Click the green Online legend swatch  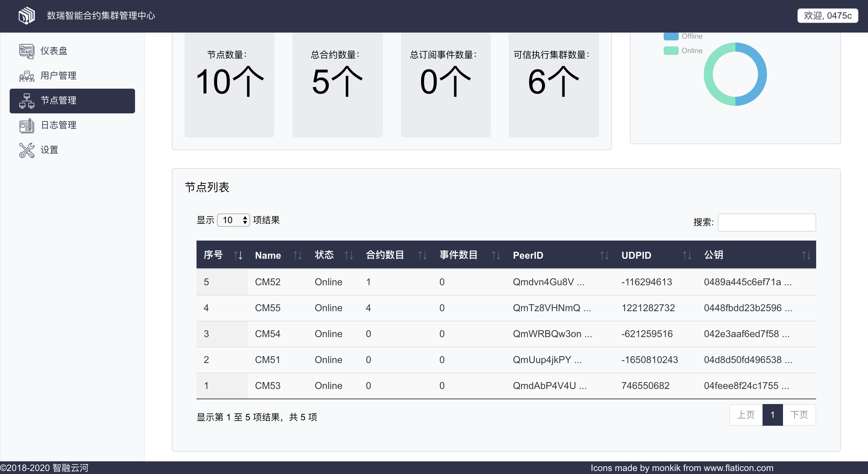click(671, 51)
